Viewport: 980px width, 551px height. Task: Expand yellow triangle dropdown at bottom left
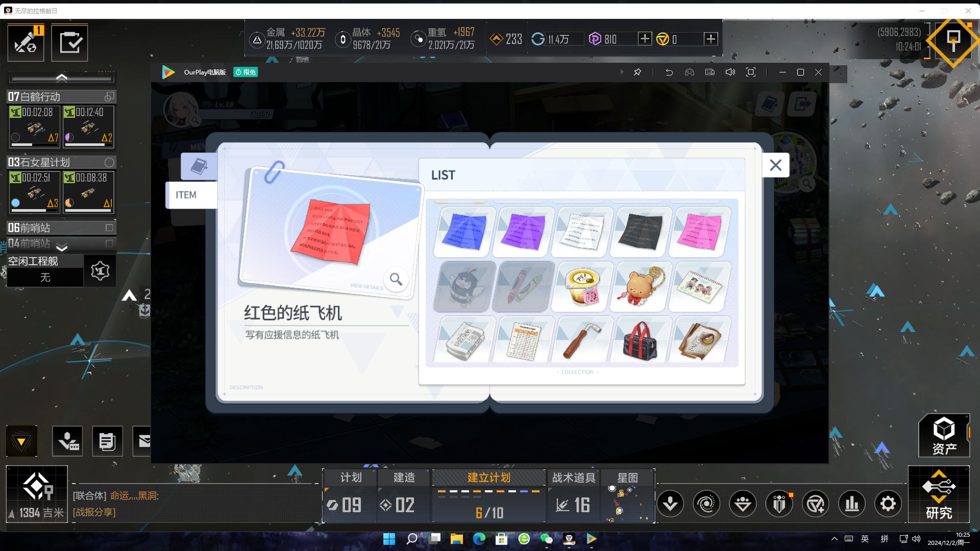[x=21, y=441]
